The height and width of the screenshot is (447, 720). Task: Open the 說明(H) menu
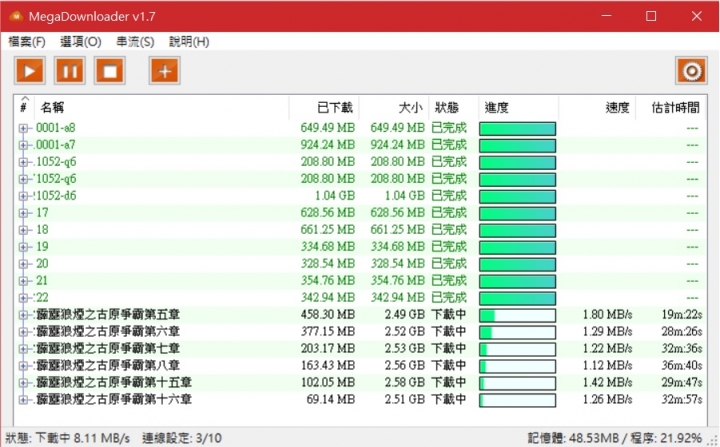[x=189, y=42]
